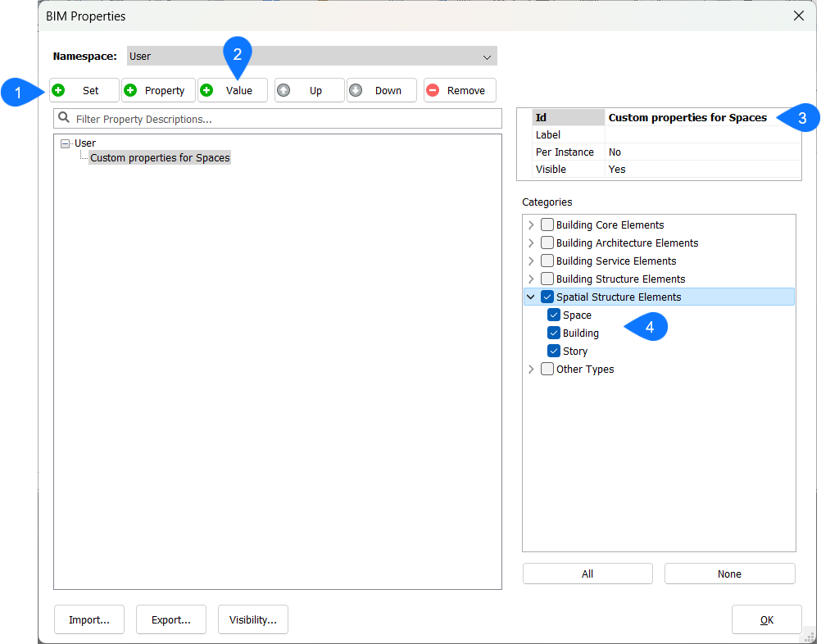The width and height of the screenshot is (821, 644).
Task: Uncheck the Building checkbox
Action: [554, 333]
